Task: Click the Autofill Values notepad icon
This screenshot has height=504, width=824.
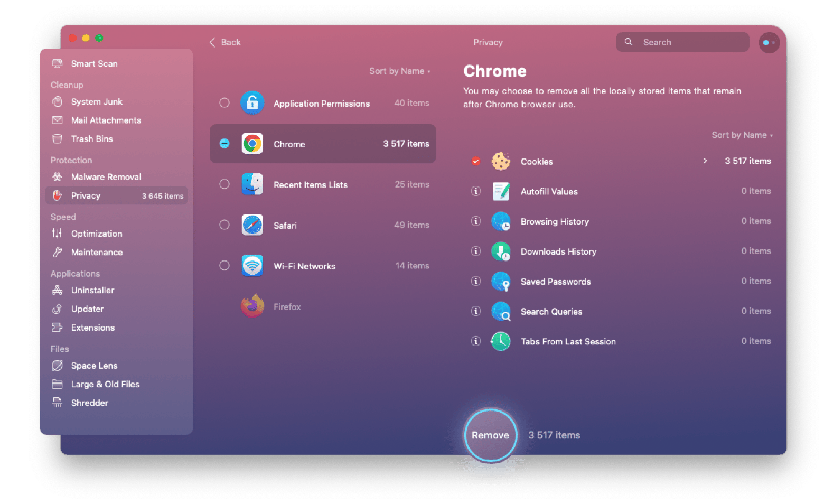Action: coord(501,191)
